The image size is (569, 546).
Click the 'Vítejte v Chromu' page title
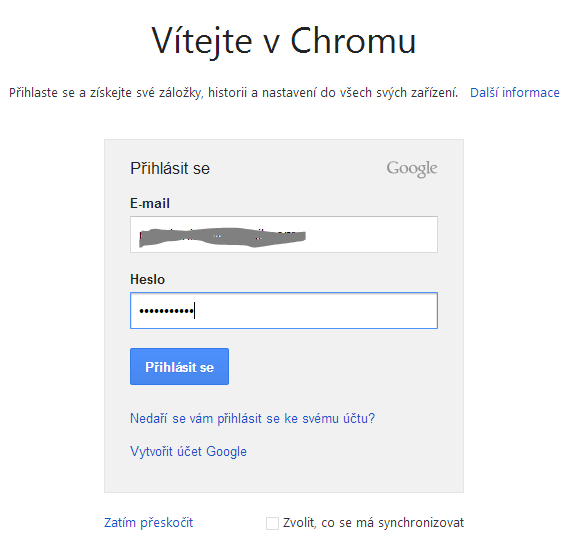tap(284, 41)
